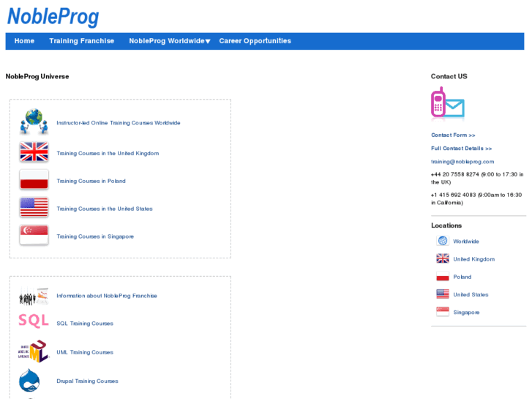The image size is (532, 399).
Task: Open Full Contact Details >> link
Action: (461, 149)
